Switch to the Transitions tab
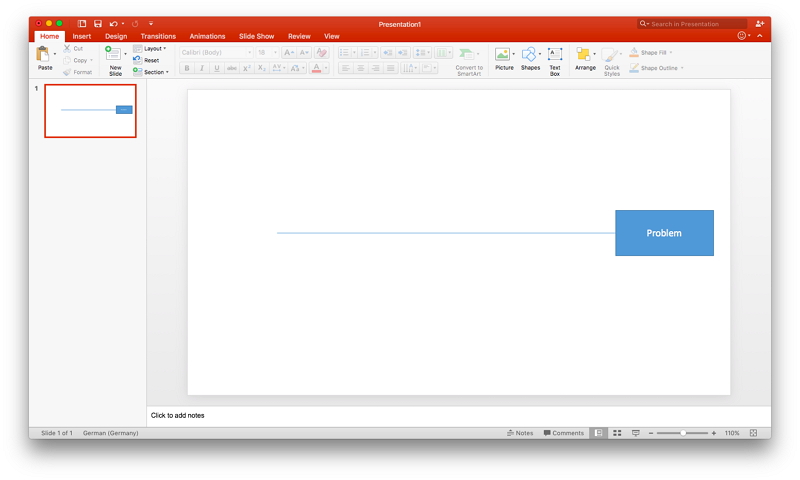Viewport: 800px width, 480px height. (158, 36)
